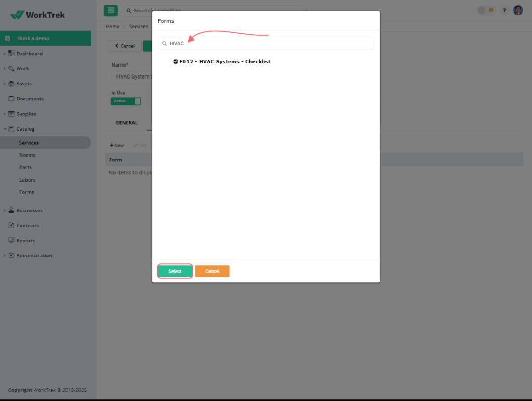Click the Dashboard icon in sidebar

pos(11,53)
